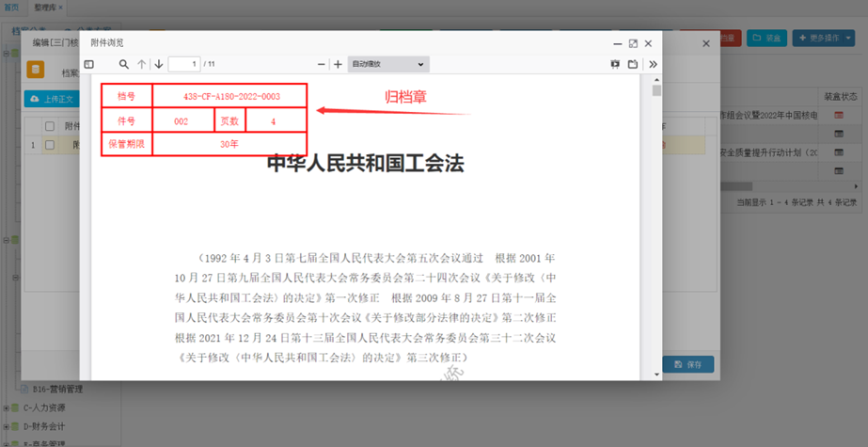Click the archive number 438-CF-A180-2022-0003
The height and width of the screenshot is (447, 868).
click(x=231, y=96)
